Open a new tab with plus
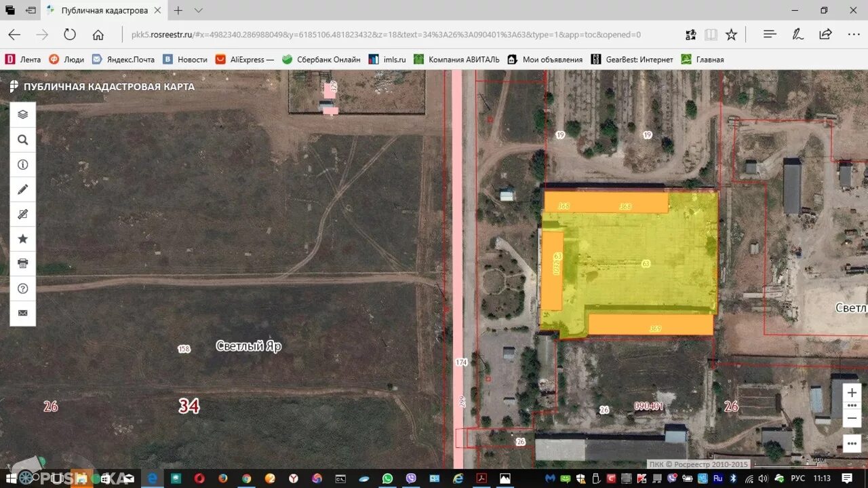868x488 pixels. [x=178, y=10]
